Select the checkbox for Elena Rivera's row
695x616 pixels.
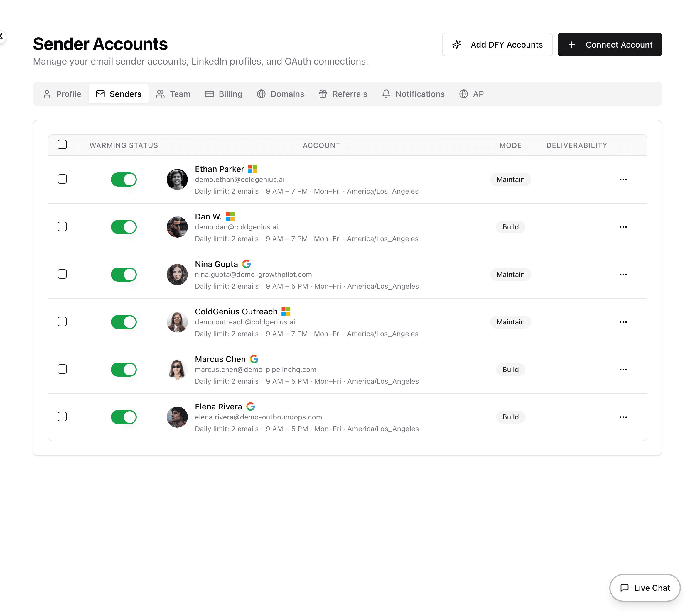[x=62, y=417]
